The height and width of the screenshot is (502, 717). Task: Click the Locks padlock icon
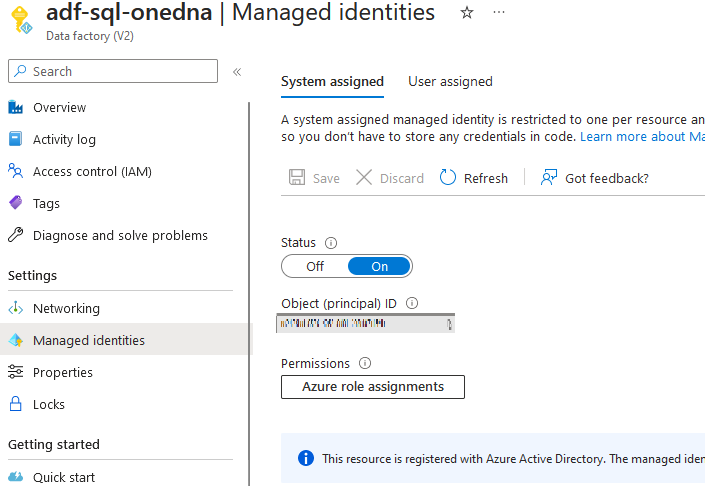(16, 404)
